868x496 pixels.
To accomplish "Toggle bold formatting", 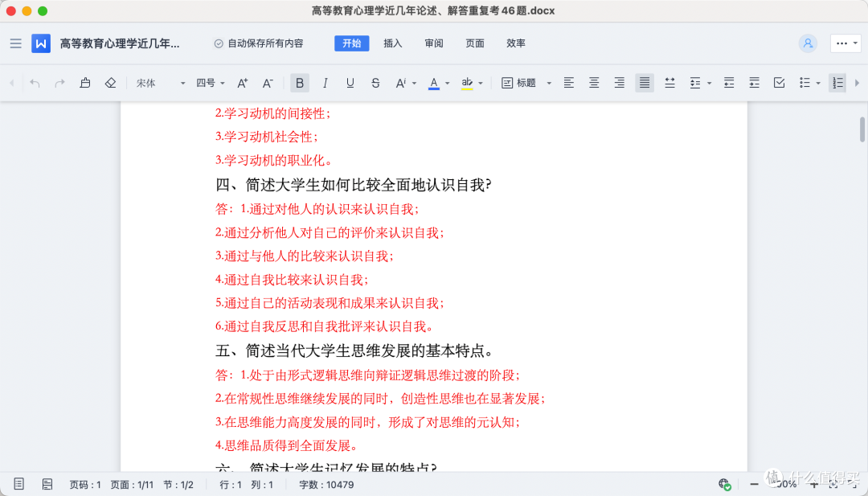I will pyautogui.click(x=300, y=83).
